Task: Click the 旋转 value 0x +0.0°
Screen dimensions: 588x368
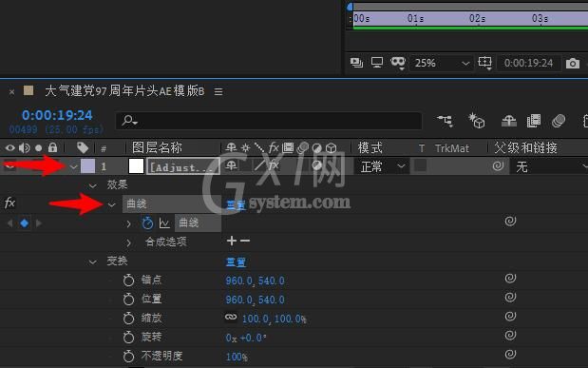Action: tap(246, 338)
